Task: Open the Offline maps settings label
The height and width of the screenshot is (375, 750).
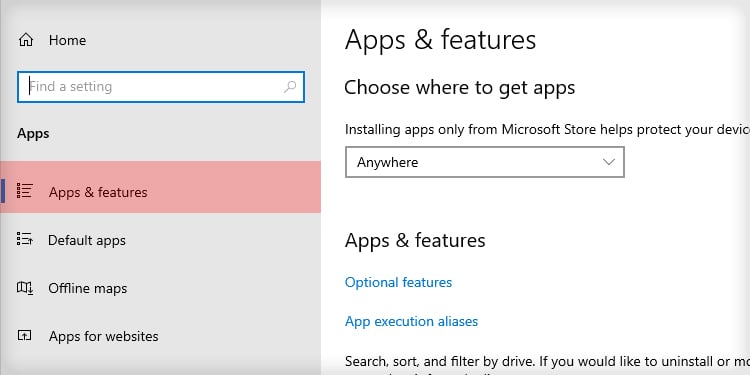Action: click(x=88, y=288)
